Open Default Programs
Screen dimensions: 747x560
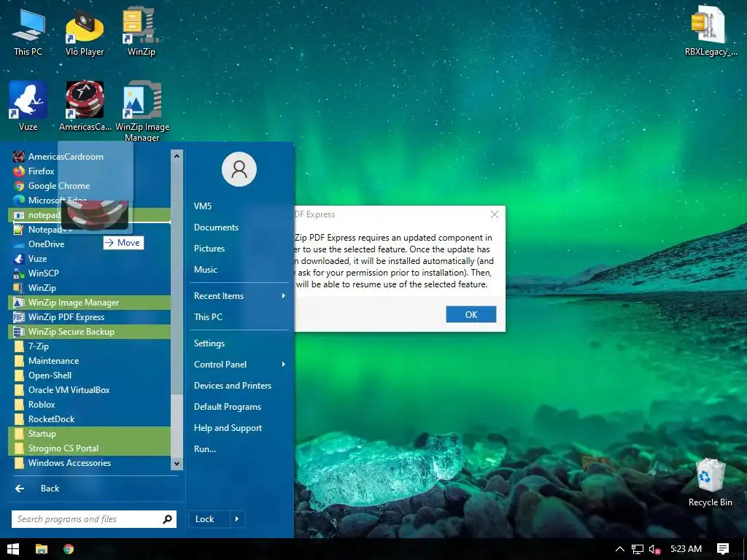[239, 407]
